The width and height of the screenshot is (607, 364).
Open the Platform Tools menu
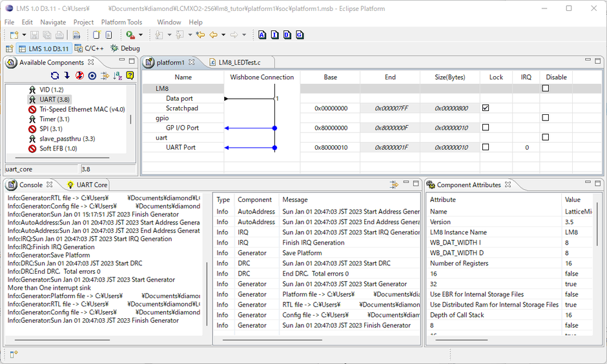[x=121, y=22]
